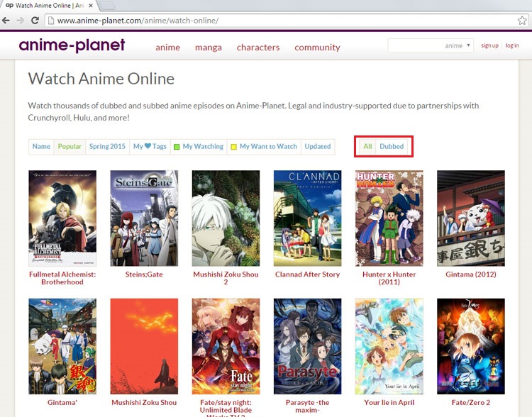Click the browser forward arrow
The width and height of the screenshot is (532, 417).
pos(21,21)
